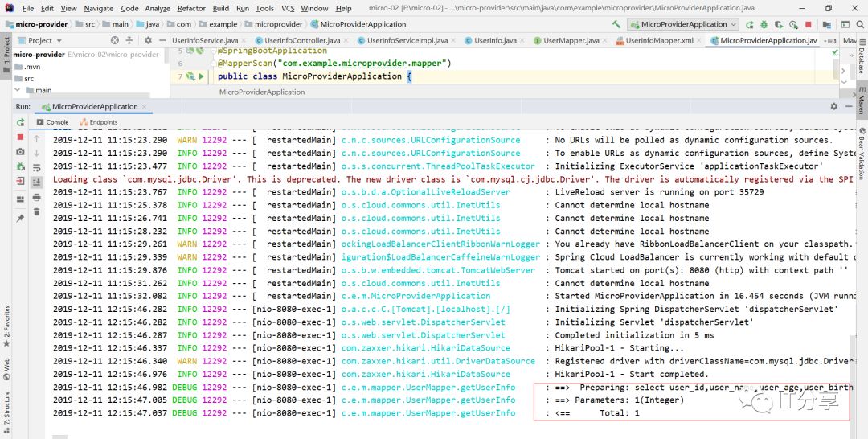The image size is (868, 439).
Task: Toggle the Maven tool window strip
Action: coord(862,101)
